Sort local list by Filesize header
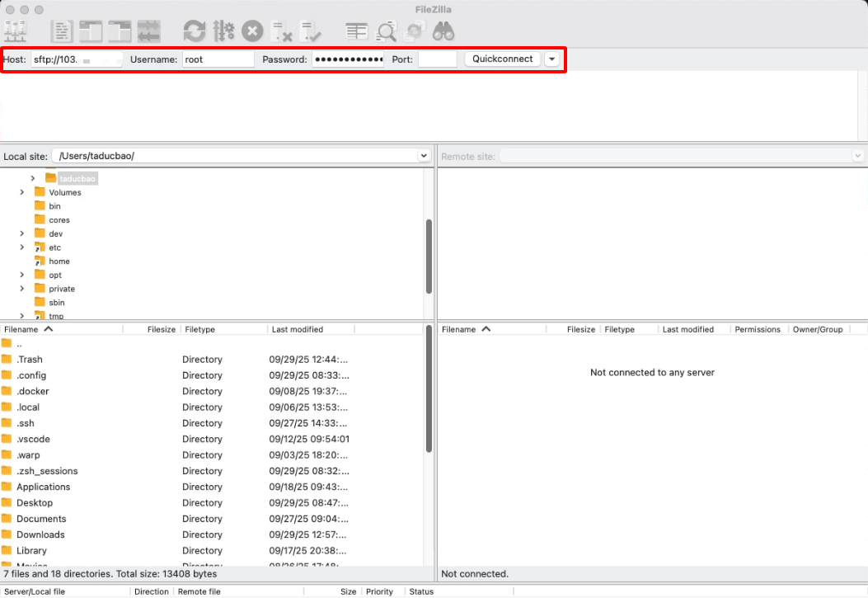868x598 pixels. (152, 329)
